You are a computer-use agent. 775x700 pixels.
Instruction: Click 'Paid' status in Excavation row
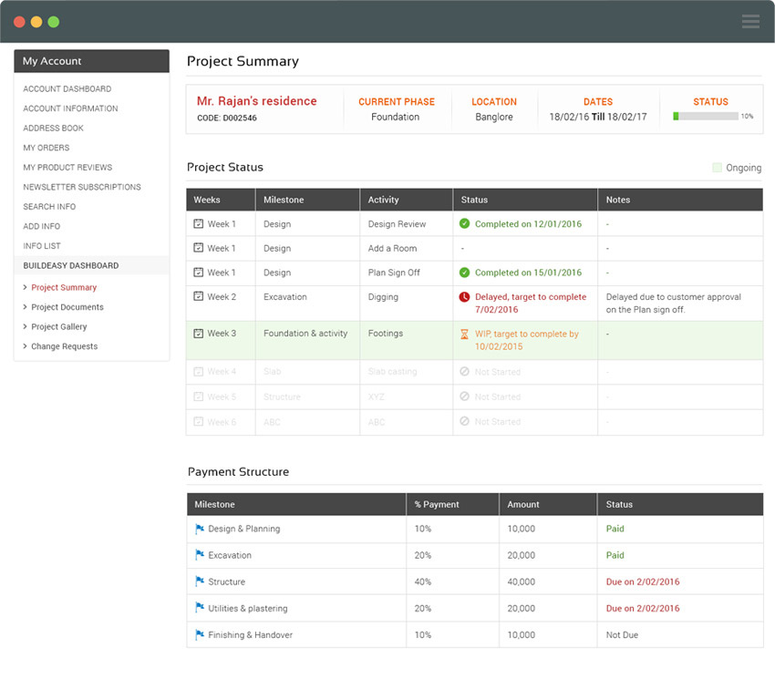[x=615, y=555]
